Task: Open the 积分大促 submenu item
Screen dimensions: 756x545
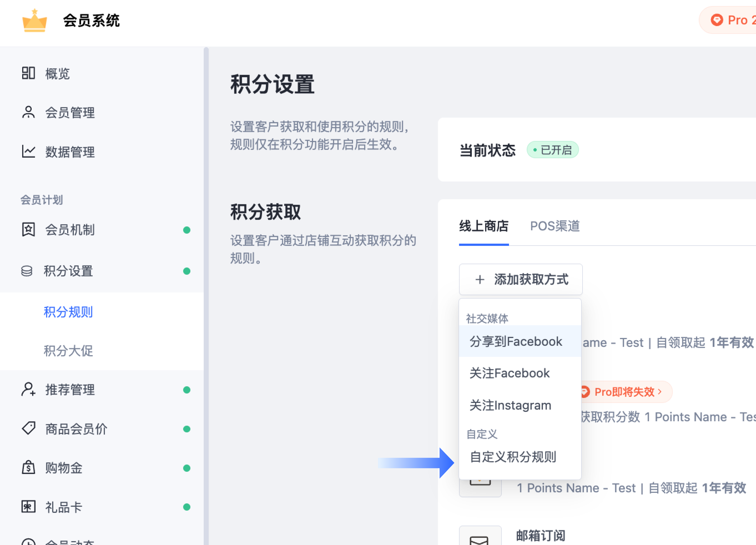Action: coord(68,351)
